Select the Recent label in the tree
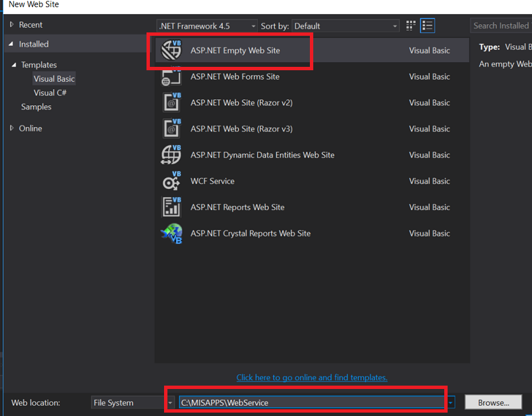Viewport: 532px width, 416px height. (x=30, y=25)
